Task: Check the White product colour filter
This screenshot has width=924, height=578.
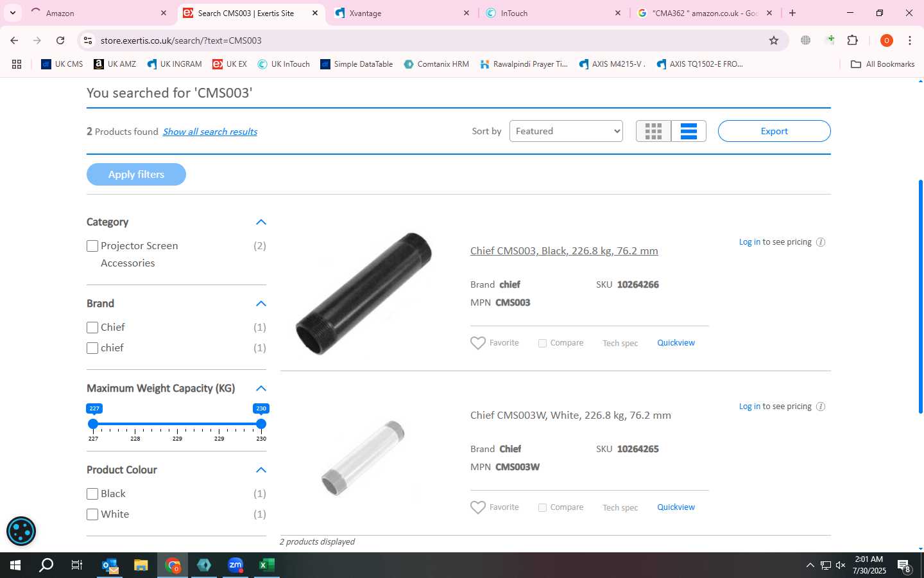Action: [92, 514]
